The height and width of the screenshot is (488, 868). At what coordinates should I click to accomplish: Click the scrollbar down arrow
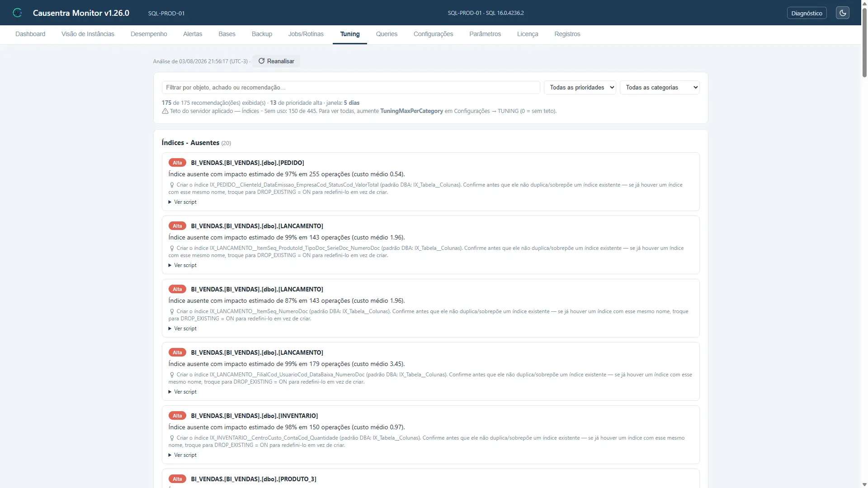click(x=864, y=484)
